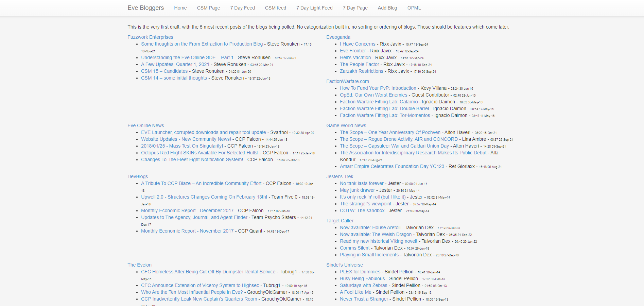This screenshot has width=644, height=306.
Task: Visit FactionWarfare.com blog heading
Action: (347, 81)
